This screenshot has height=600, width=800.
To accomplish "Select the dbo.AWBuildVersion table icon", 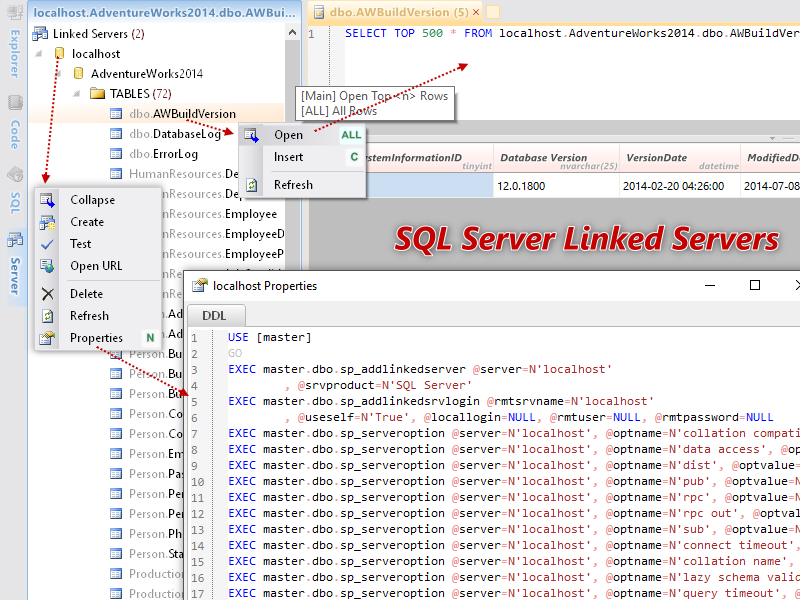I will [116, 114].
